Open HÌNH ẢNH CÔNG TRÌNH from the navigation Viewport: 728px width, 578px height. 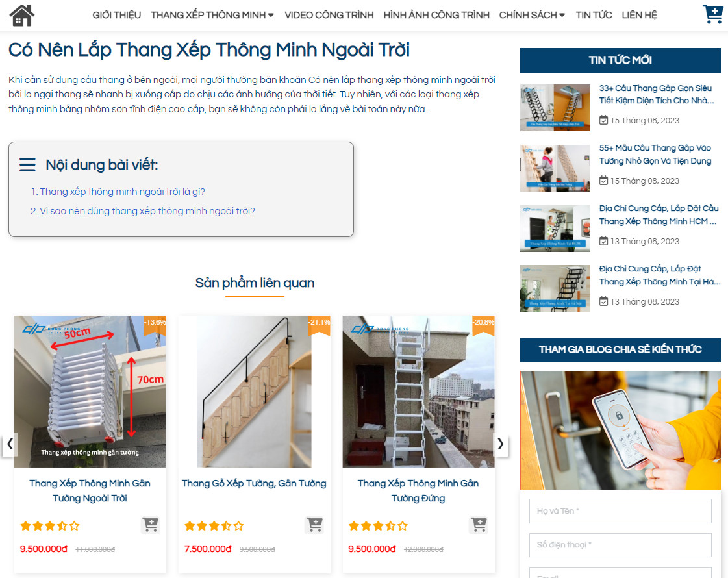pyautogui.click(x=436, y=14)
